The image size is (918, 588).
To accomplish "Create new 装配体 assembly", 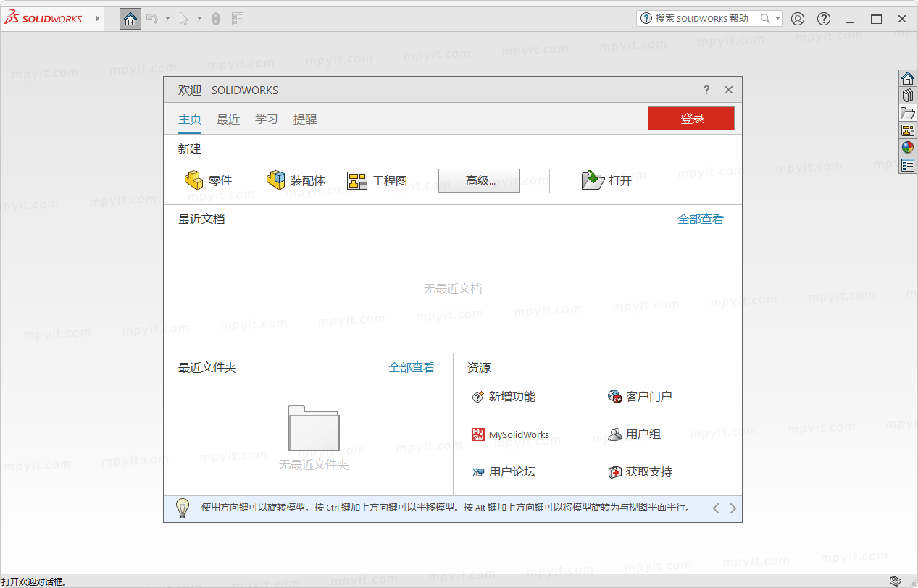I will tap(296, 180).
